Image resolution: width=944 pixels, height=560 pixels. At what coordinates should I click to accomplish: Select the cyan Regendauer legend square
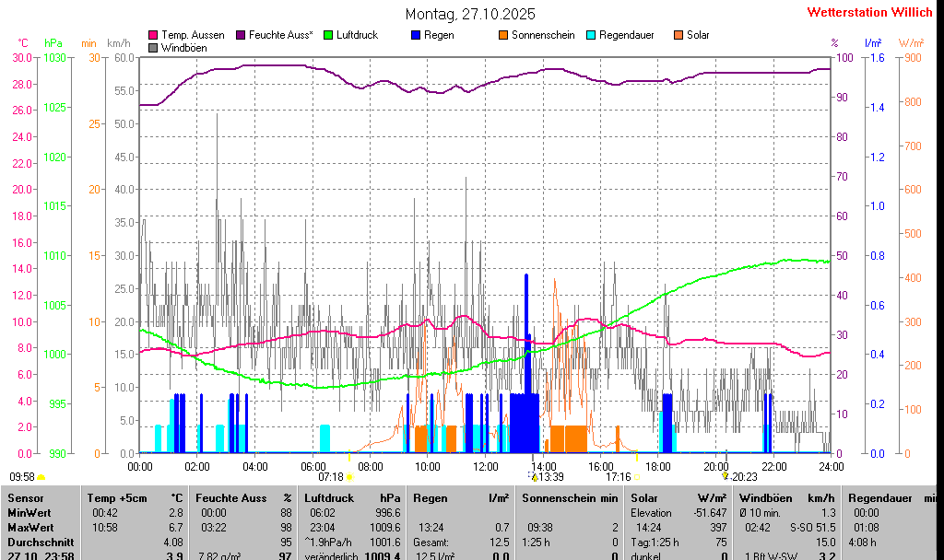point(591,35)
